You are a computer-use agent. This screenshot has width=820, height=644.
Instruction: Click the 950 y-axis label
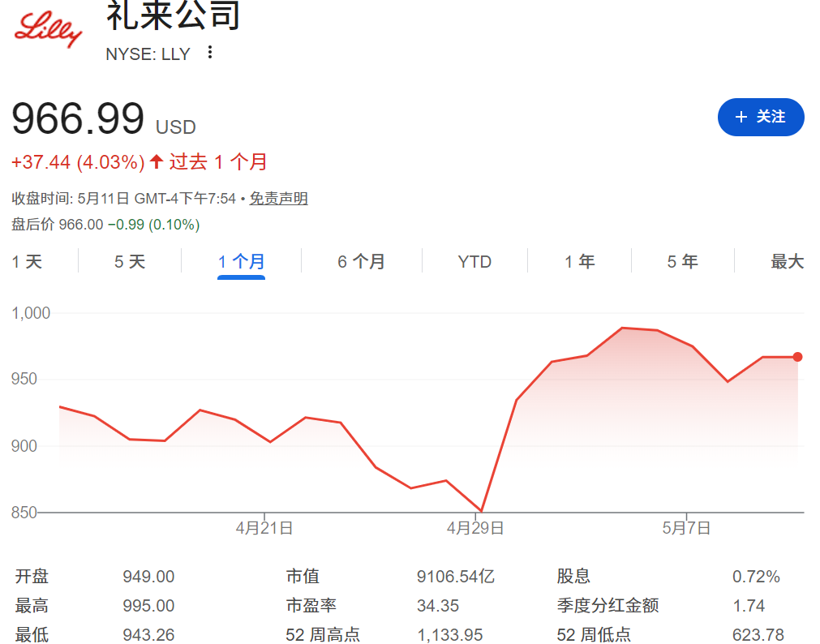point(24,380)
